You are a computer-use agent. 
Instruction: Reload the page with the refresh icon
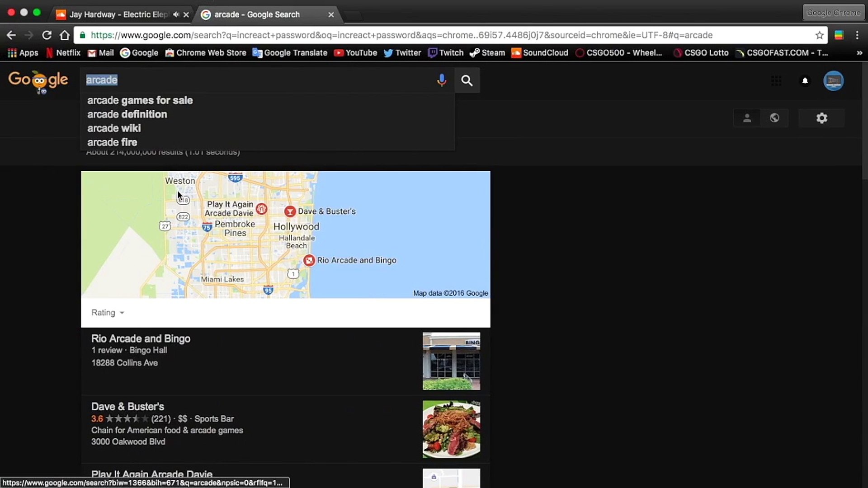(47, 35)
